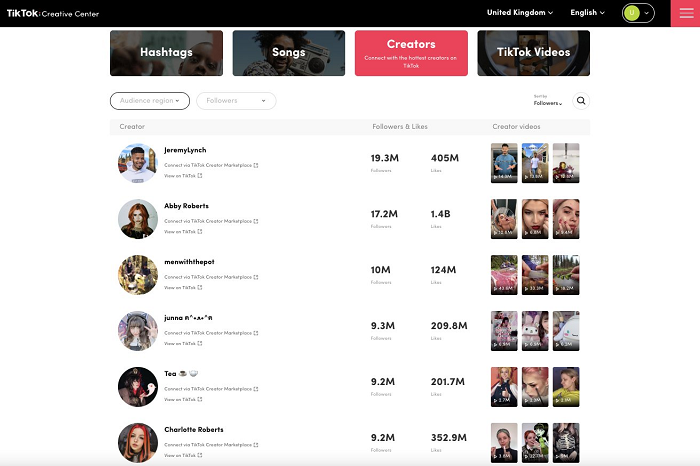This screenshot has height=466, width=700.
Task: Expand the Audience region dropdown
Action: point(150,101)
